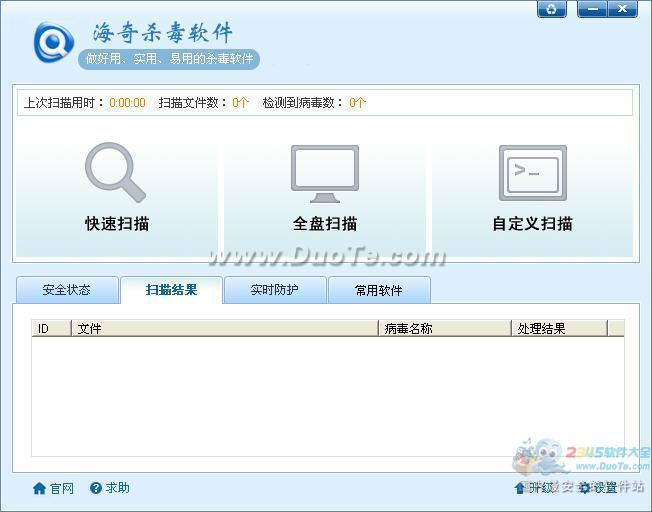Click the 快速扫描 label
652x512 pixels.
(117, 224)
